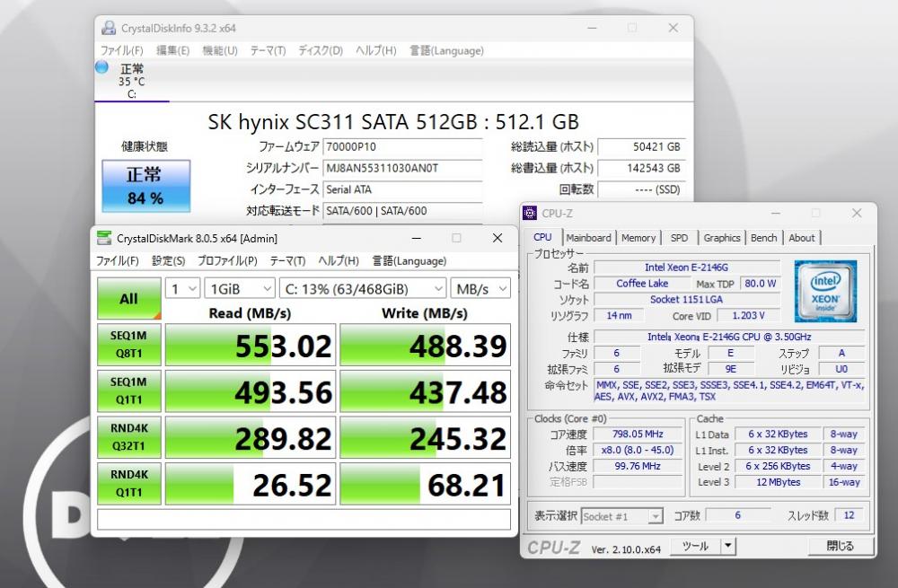Switch to SPD tab in CPU-Z

pos(679,238)
